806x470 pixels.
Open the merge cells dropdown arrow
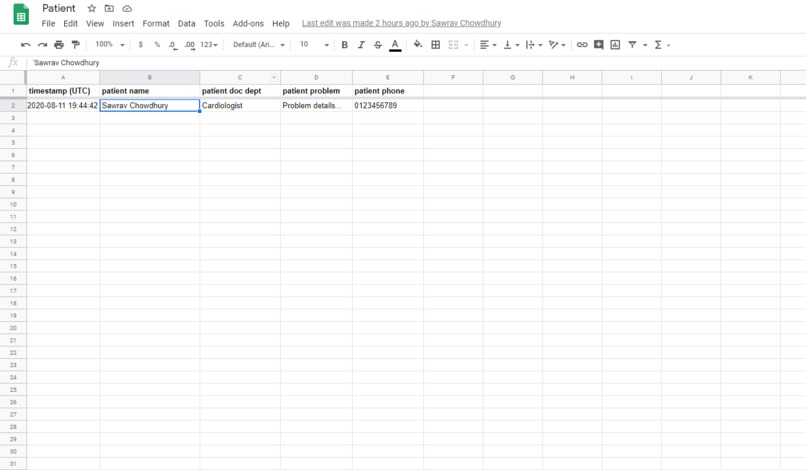pyautogui.click(x=466, y=45)
